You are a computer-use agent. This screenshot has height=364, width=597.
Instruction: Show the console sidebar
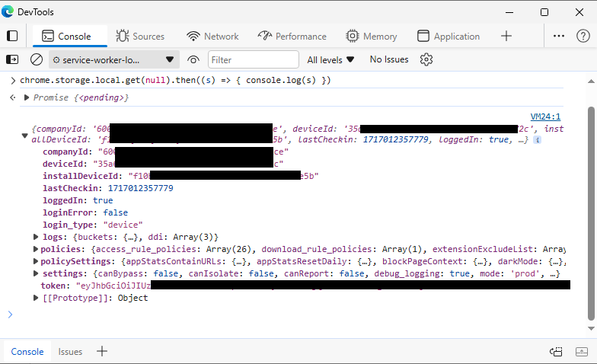(12, 59)
